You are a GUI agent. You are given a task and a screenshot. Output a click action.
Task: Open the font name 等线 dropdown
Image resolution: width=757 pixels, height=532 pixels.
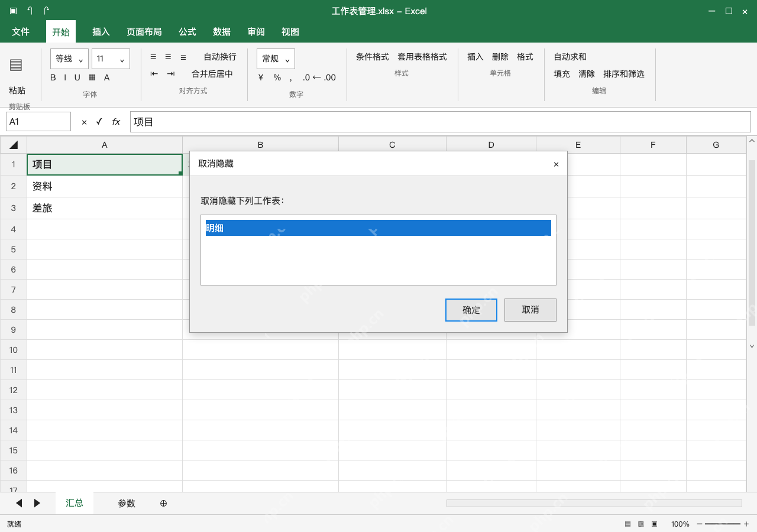(x=69, y=59)
